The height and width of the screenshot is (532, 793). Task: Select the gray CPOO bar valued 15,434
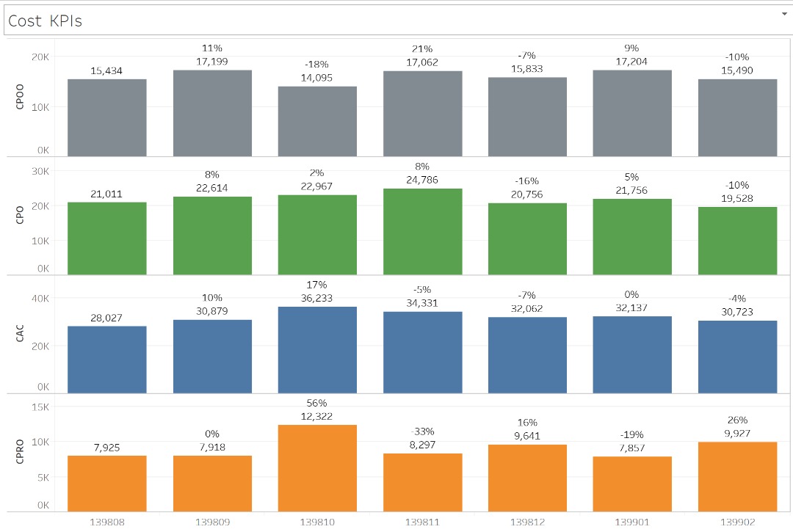(x=107, y=117)
